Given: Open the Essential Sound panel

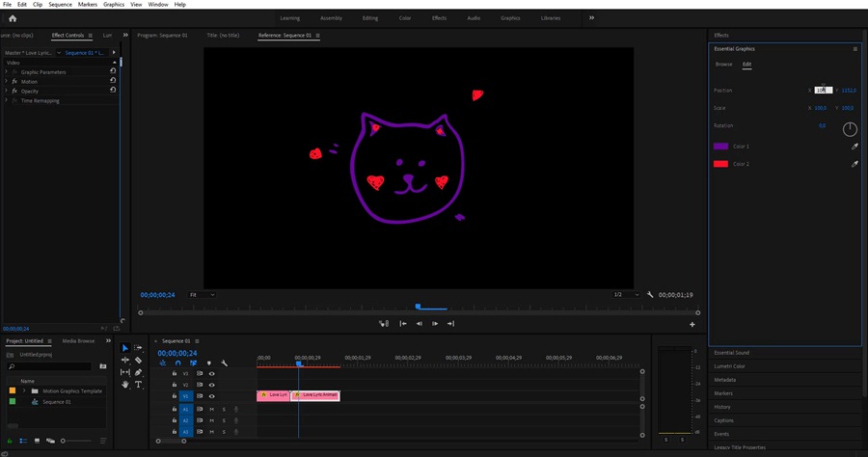Looking at the screenshot, I should (731, 353).
